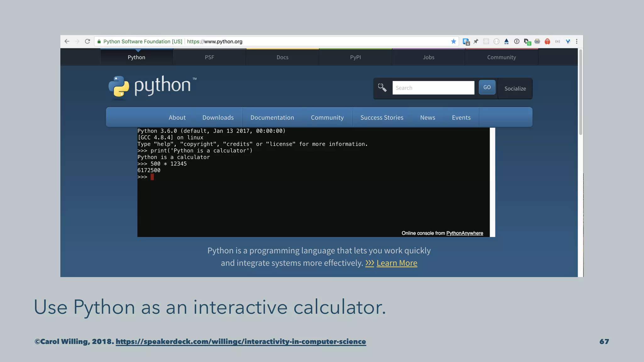Image resolution: width=644 pixels, height=362 pixels.
Task: Click the Search input field
Action: tap(433, 88)
